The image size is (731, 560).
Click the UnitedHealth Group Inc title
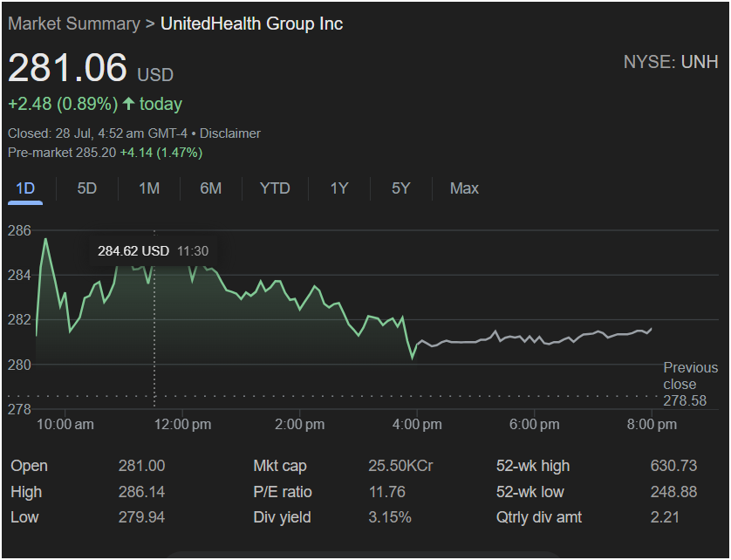[252, 24]
